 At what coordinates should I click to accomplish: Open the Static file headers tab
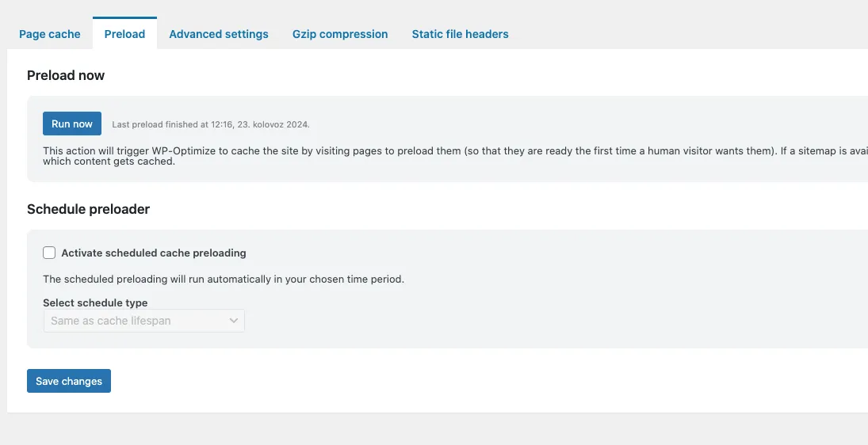click(x=460, y=34)
